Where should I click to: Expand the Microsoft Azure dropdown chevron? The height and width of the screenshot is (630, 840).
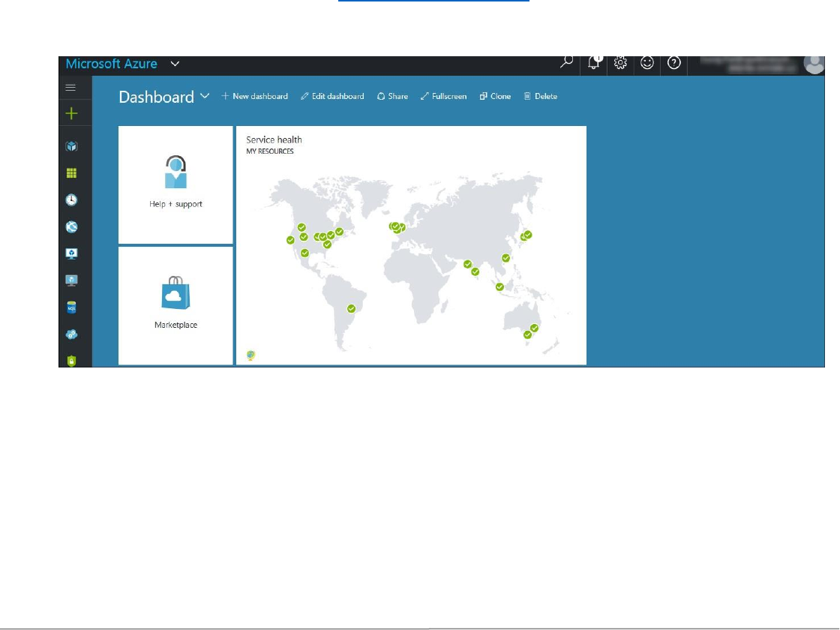point(175,64)
